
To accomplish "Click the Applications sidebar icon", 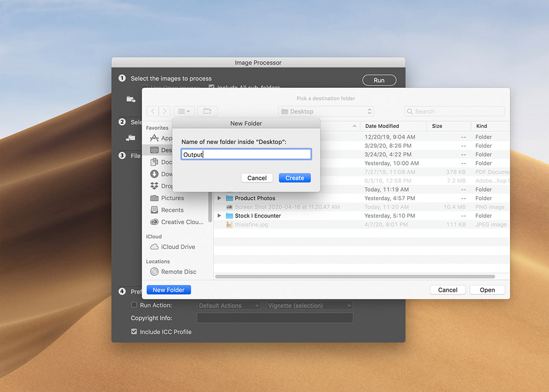I will tap(154, 138).
